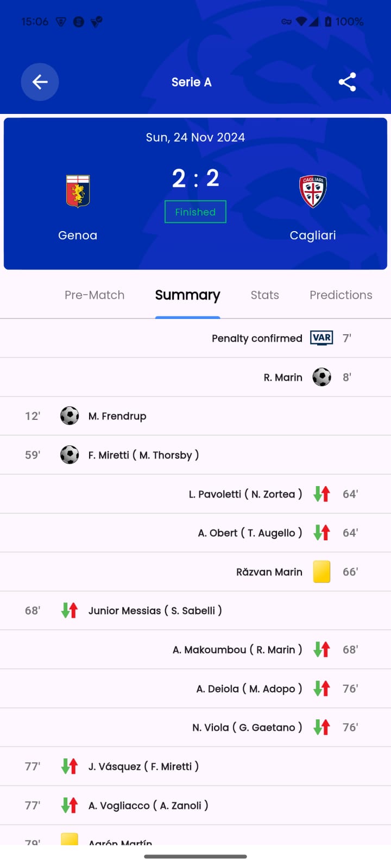Tap the back arrow to leave match page

point(40,82)
